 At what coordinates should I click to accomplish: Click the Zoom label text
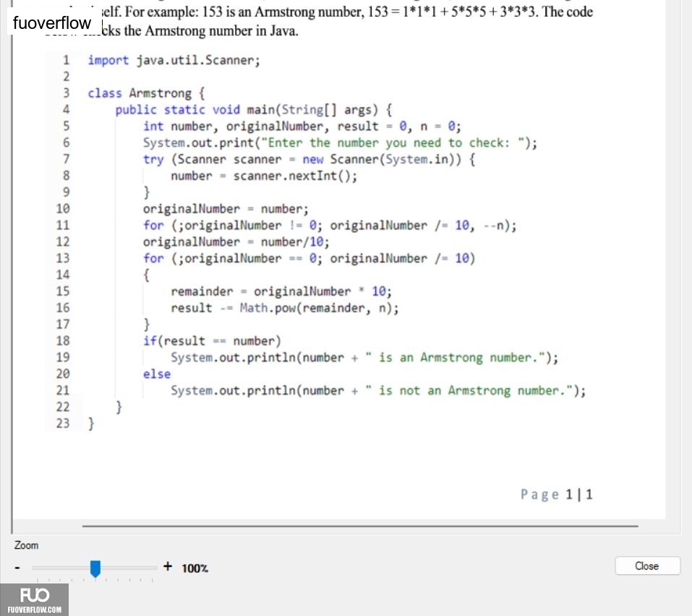26,545
